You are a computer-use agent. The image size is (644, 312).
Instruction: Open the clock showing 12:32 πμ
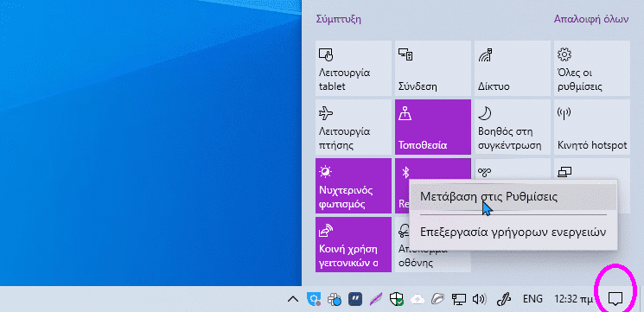pos(573,299)
